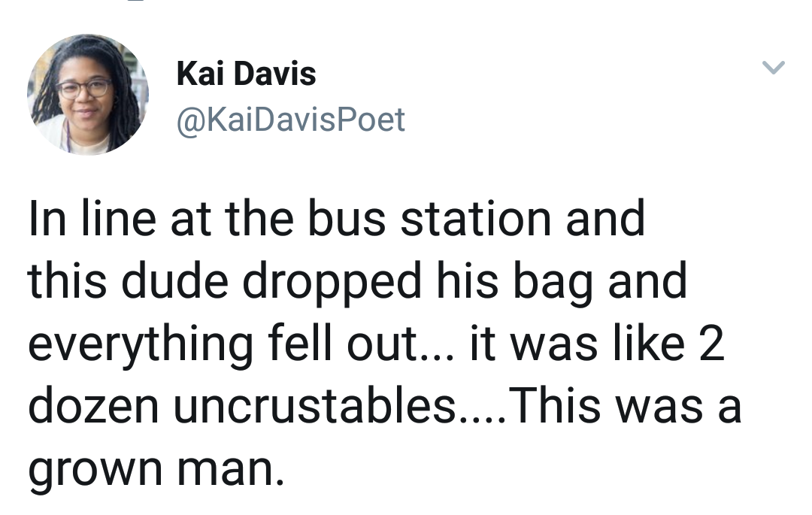Open the Kai Davis display name link
The image size is (812, 515).
pos(246,74)
